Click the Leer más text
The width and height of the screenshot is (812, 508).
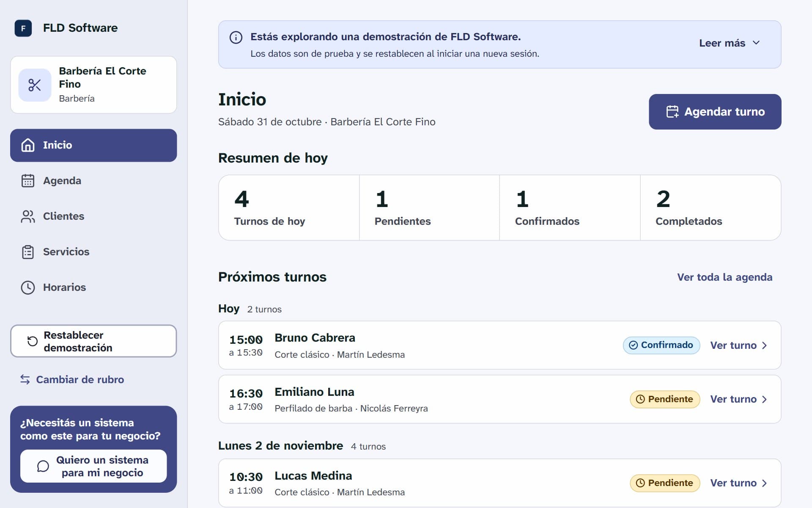coord(722,43)
